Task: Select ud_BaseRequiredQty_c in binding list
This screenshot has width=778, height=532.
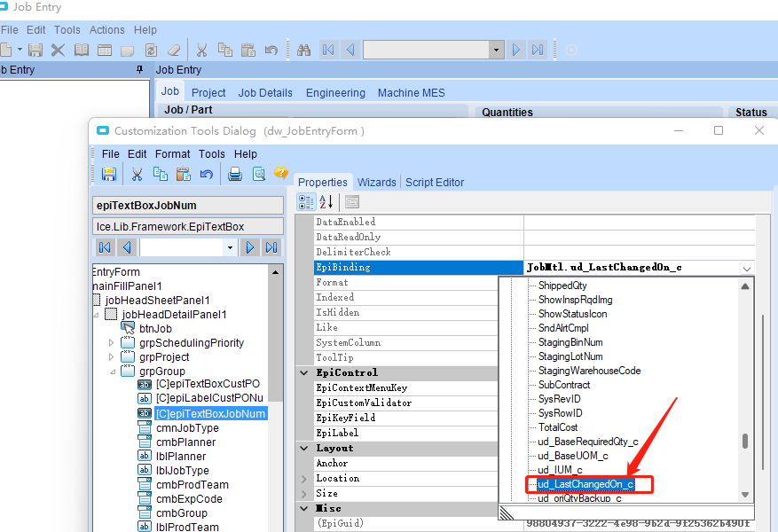Action: pos(588,442)
